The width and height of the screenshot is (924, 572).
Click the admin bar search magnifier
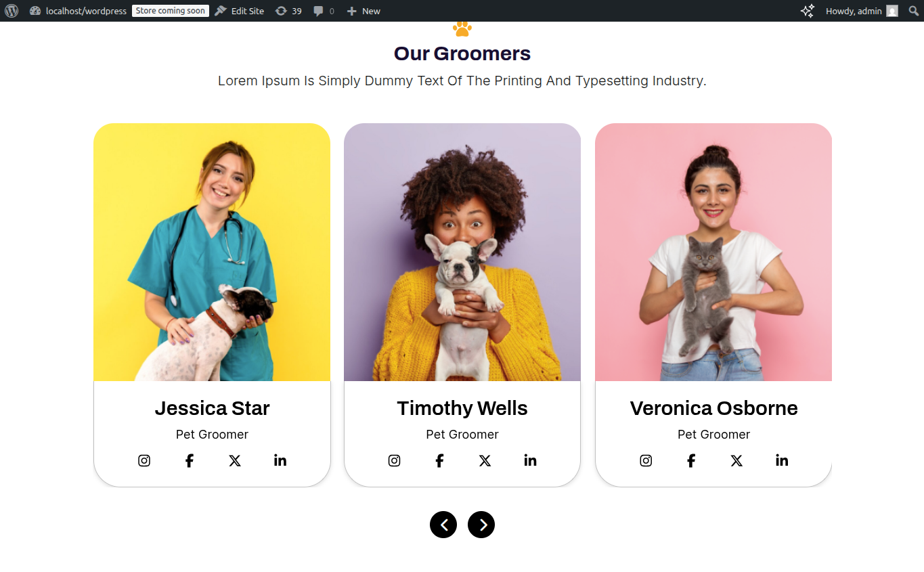[914, 11]
